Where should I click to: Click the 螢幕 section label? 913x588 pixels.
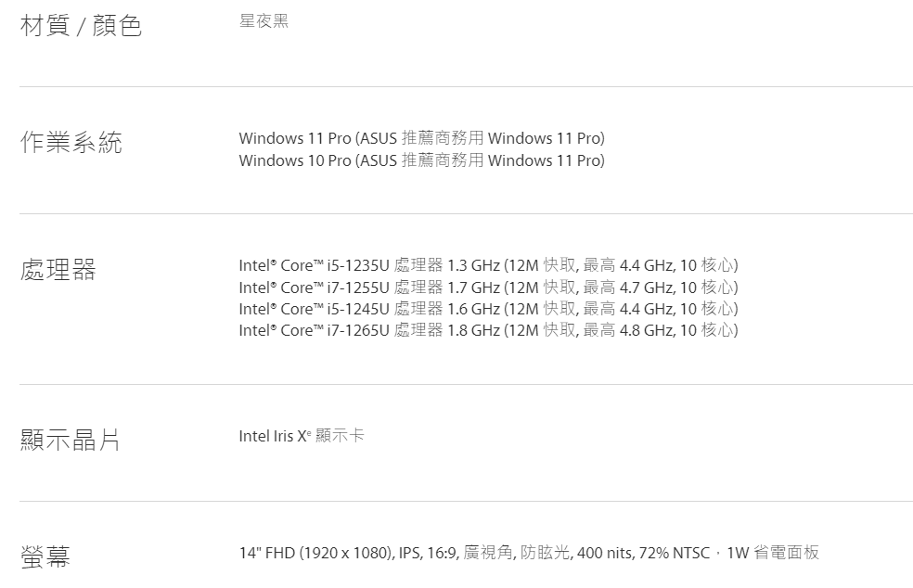45,556
